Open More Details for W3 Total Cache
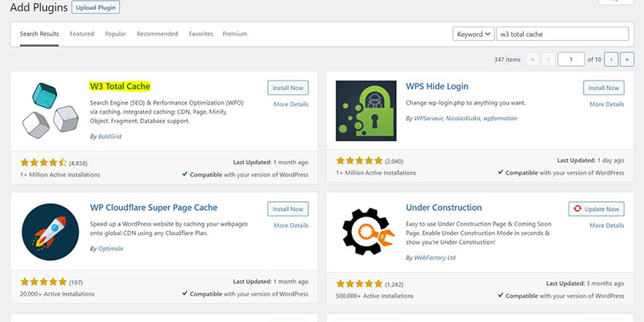 (291, 105)
